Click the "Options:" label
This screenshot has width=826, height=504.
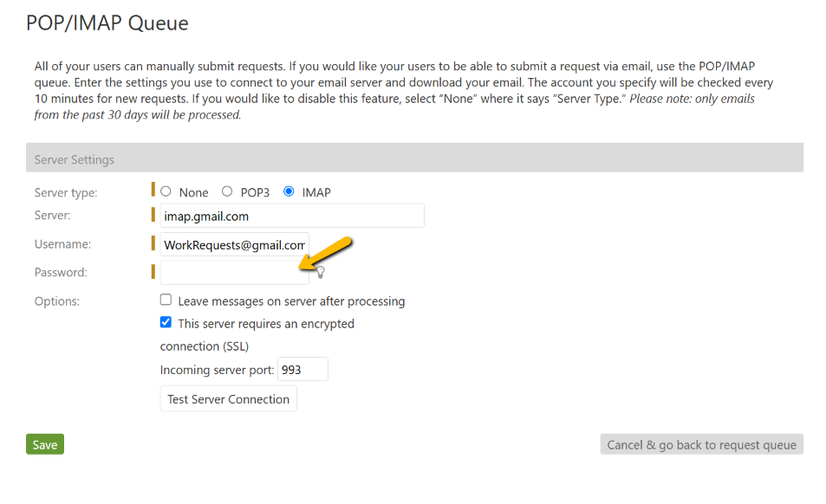click(57, 301)
